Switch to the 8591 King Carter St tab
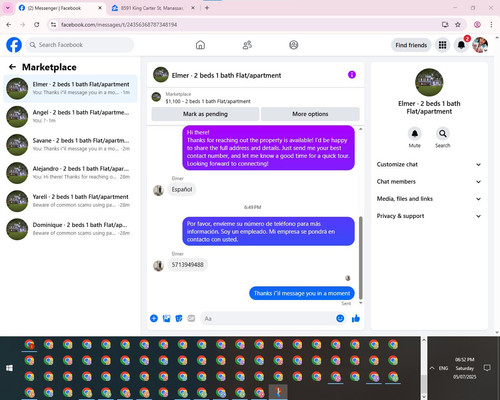The image size is (500, 400). pos(153,8)
